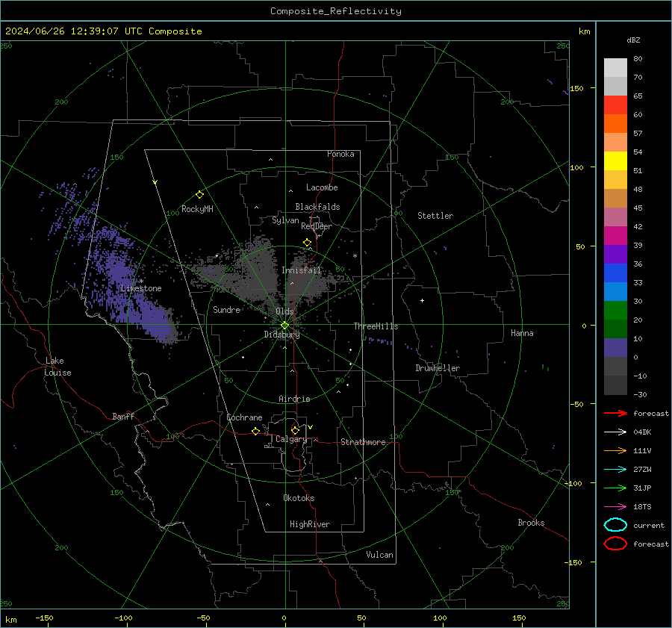This screenshot has width=672, height=628.
Task: Click the Limestone label
Action: click(141, 288)
